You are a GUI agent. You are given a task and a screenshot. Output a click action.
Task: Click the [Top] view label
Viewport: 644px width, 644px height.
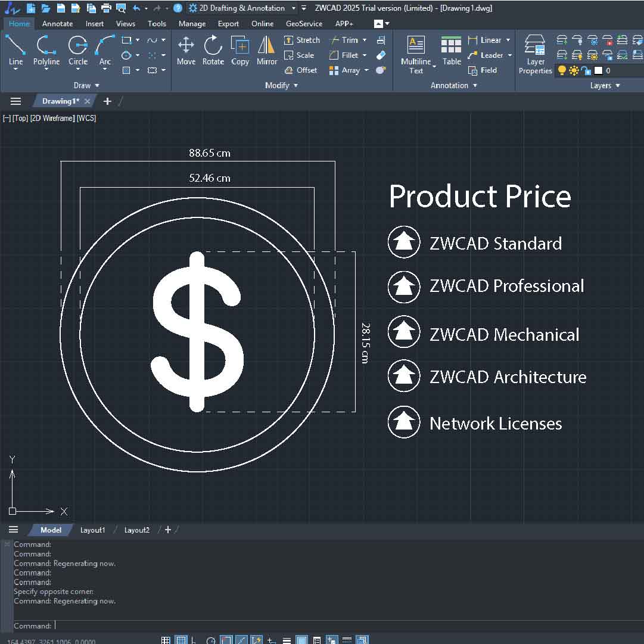tap(20, 119)
